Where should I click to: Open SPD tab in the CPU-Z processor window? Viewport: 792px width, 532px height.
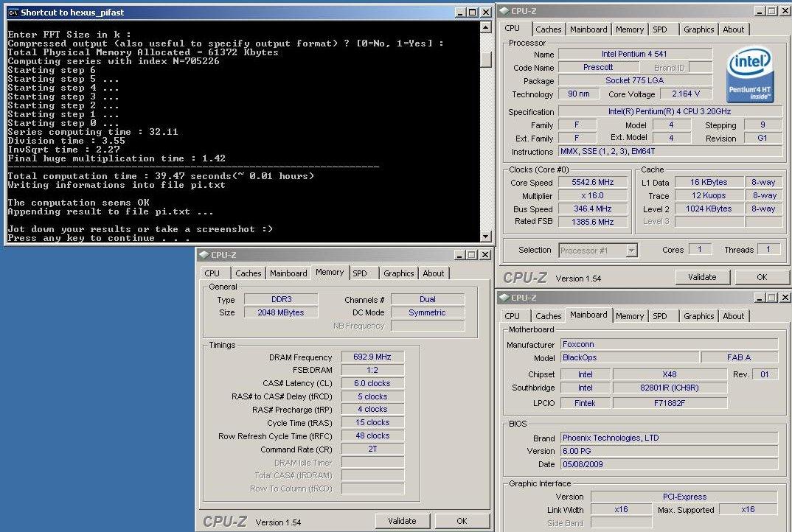[660, 29]
